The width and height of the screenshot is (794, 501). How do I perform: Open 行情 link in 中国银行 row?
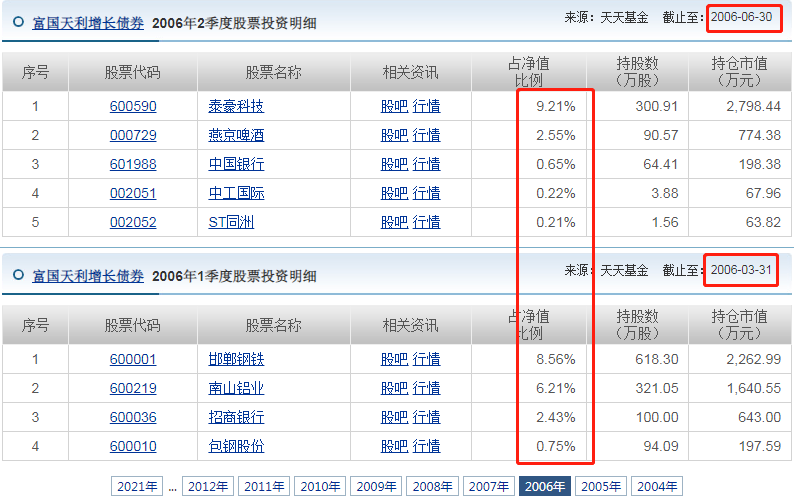(x=426, y=164)
